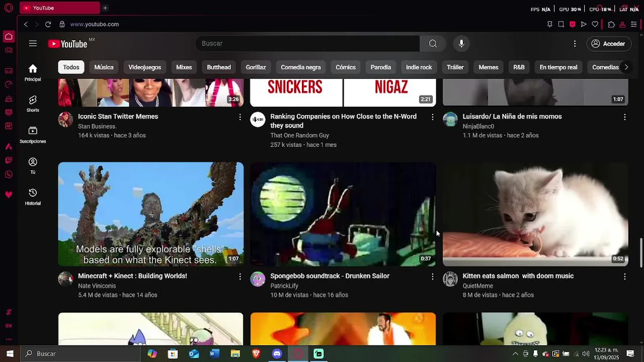Open options menu for Spongebob soundtrack
The image size is (644, 362).
point(432,277)
